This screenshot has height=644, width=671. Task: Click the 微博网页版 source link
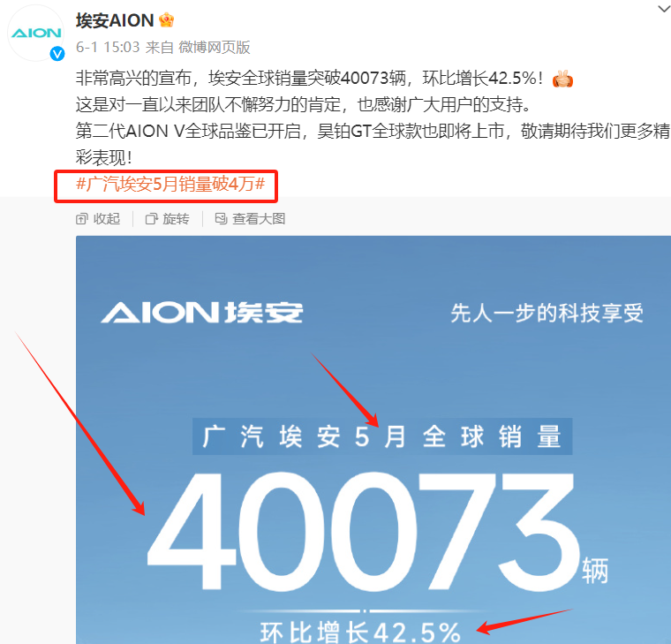click(x=215, y=47)
